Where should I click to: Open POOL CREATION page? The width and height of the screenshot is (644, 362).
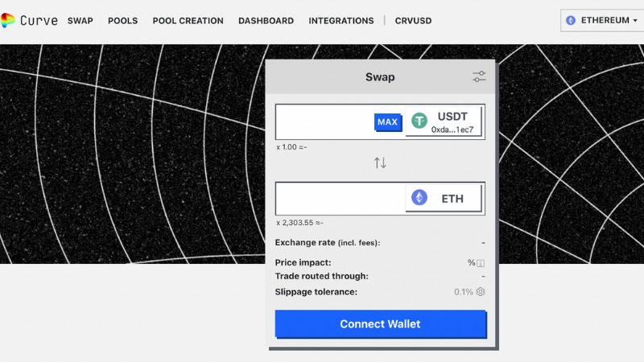(x=188, y=21)
